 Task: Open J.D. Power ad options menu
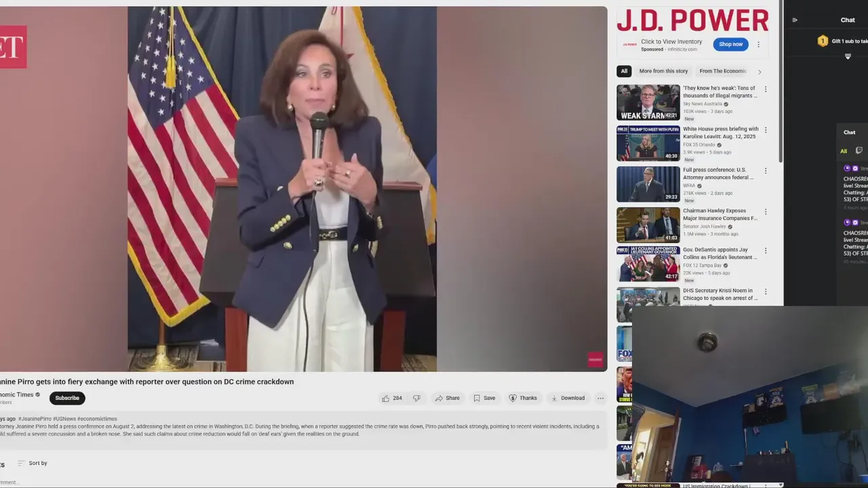(x=758, y=44)
